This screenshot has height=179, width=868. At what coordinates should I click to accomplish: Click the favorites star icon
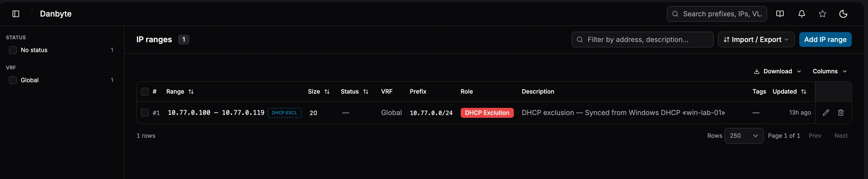[823, 14]
